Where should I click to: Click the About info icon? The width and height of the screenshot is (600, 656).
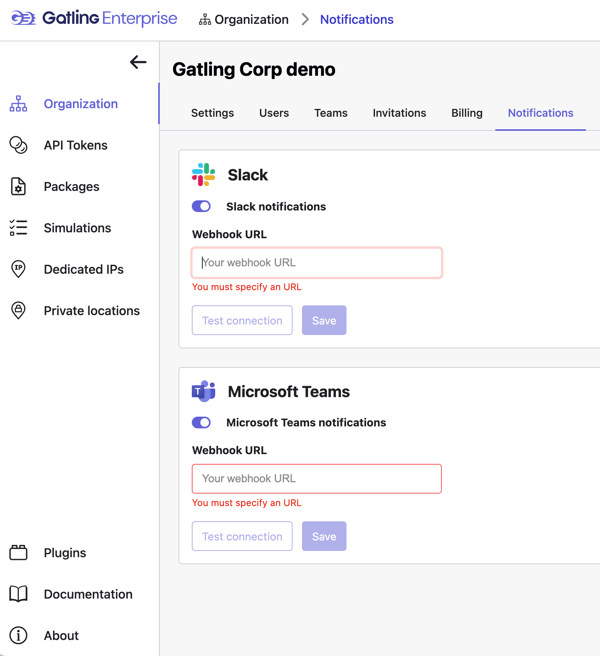coord(18,636)
